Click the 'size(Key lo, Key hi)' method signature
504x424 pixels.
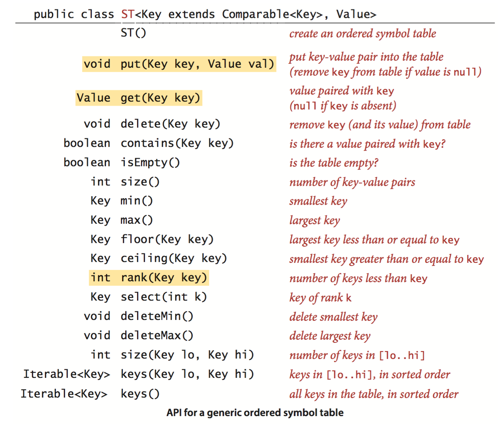tap(187, 355)
